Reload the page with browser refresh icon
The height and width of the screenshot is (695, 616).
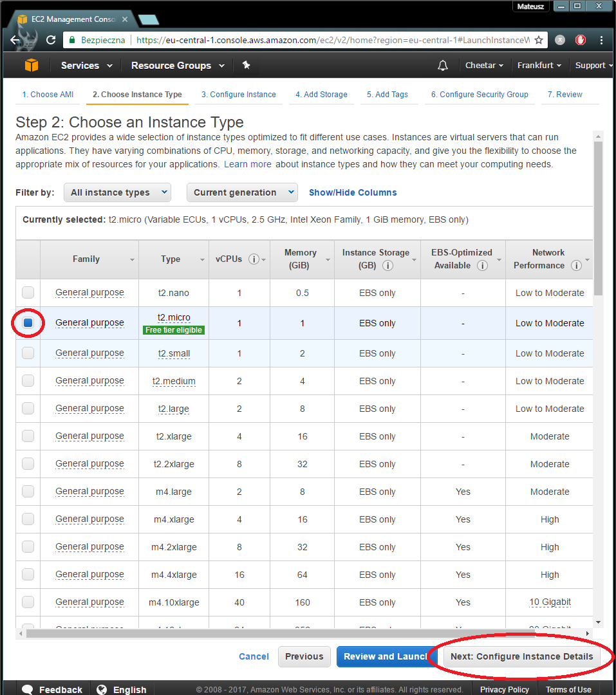[x=51, y=41]
